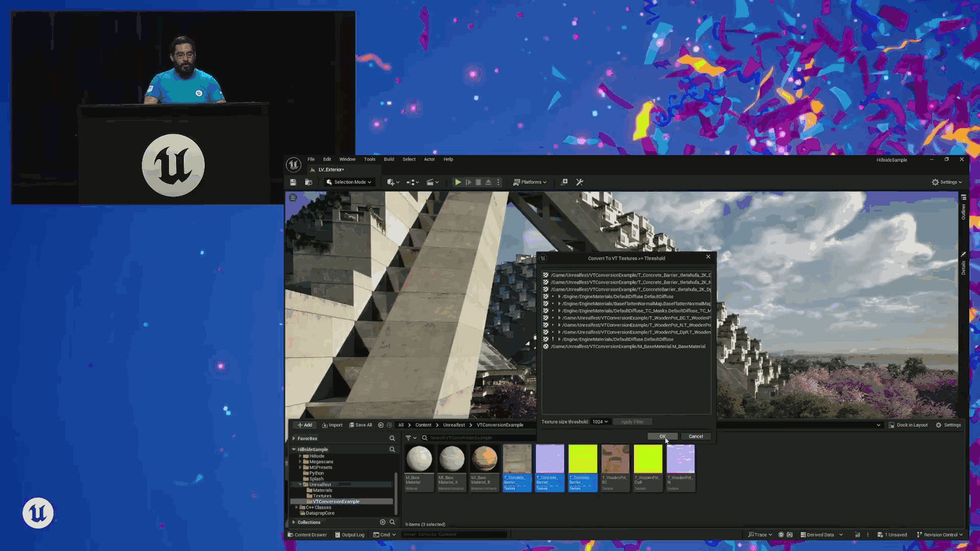Expand the Megascans folder
980x551 pixels.
(x=300, y=462)
